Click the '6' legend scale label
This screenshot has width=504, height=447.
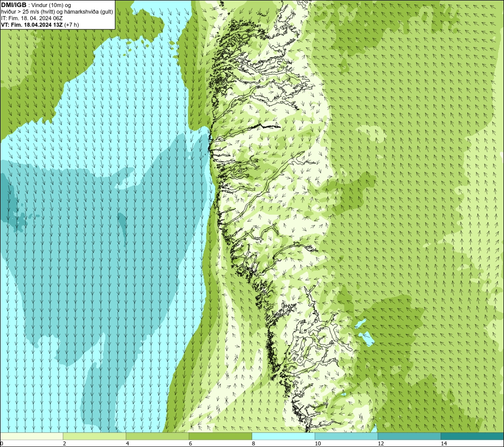[191, 444]
